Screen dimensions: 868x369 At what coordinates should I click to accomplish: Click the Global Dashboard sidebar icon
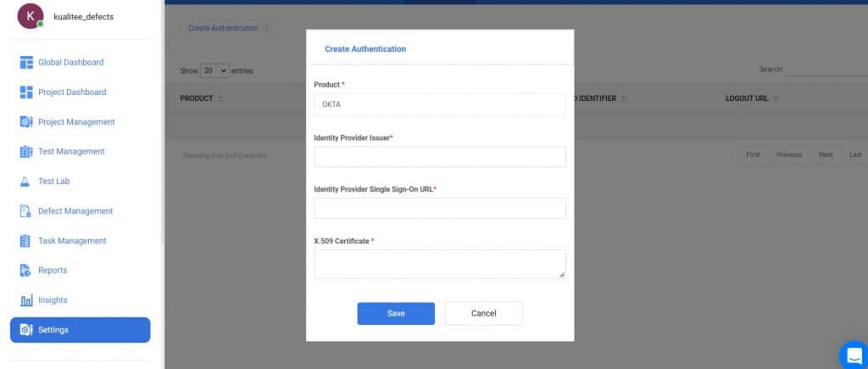pyautogui.click(x=26, y=63)
